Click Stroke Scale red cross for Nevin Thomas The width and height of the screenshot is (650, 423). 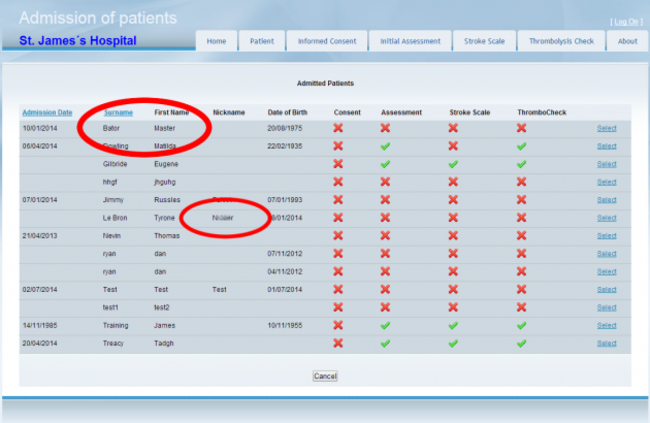455,236
